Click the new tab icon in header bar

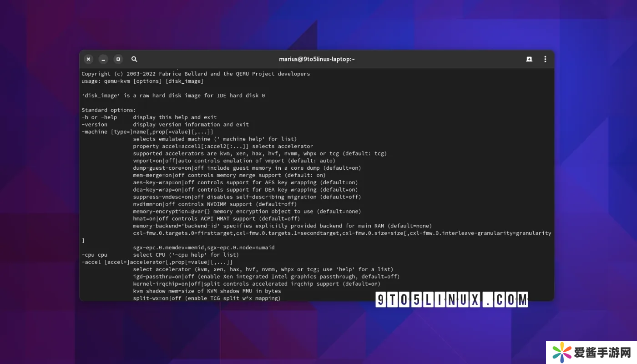[529, 59]
